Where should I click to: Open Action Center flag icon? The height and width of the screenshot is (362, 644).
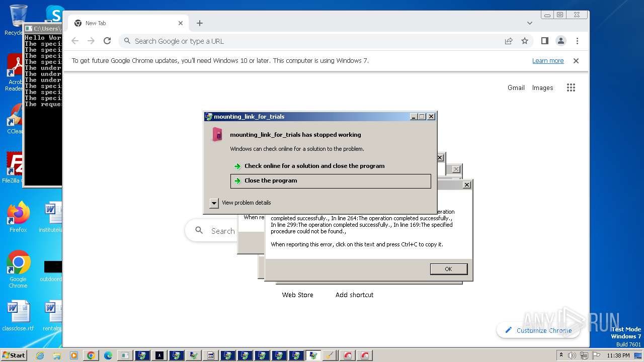[597, 355]
